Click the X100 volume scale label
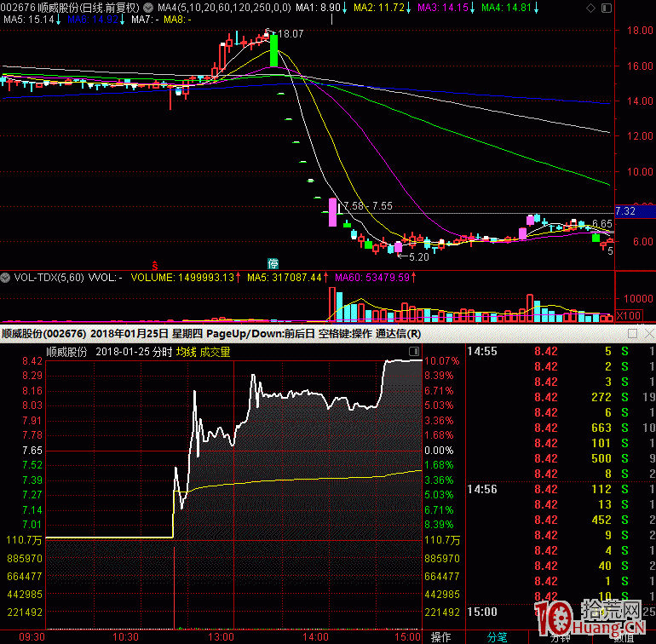The image size is (656, 644). coord(629,315)
